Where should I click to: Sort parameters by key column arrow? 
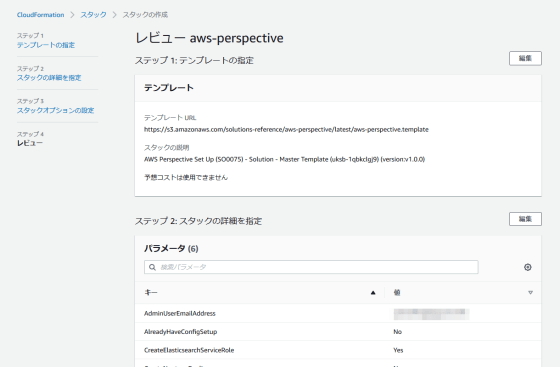point(373,293)
